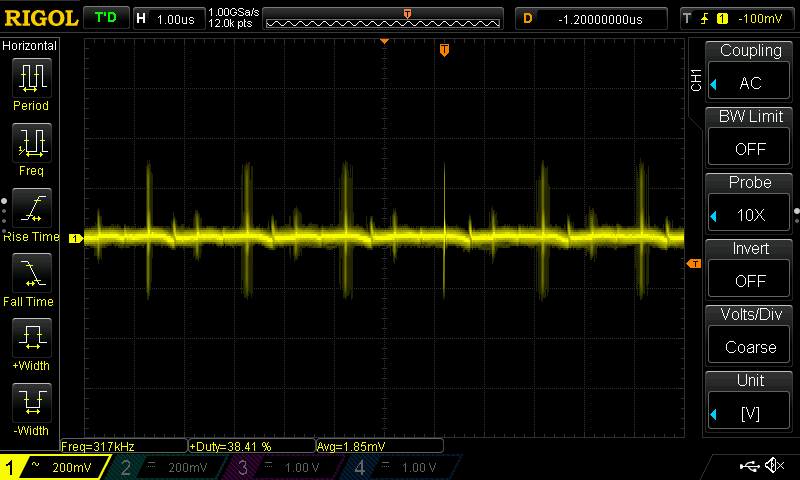Toggle the muted speaker sound icon
Viewport: 800px width, 480px height.
pyautogui.click(x=775, y=465)
